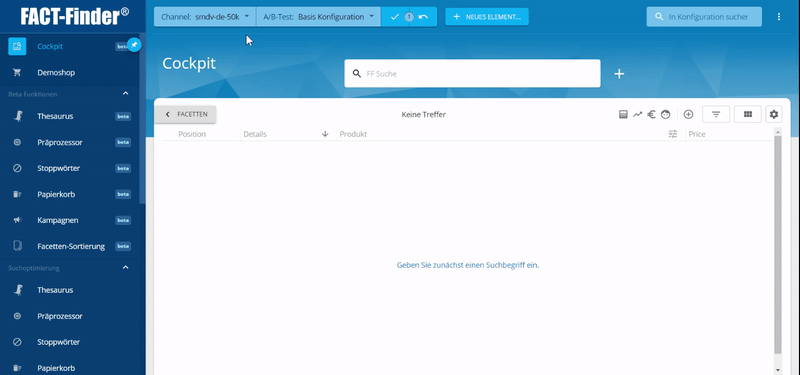The width and height of the screenshot is (800, 375).
Task: Click the Papierkorb trash icon under Beta Funktionen
Action: 17,194
